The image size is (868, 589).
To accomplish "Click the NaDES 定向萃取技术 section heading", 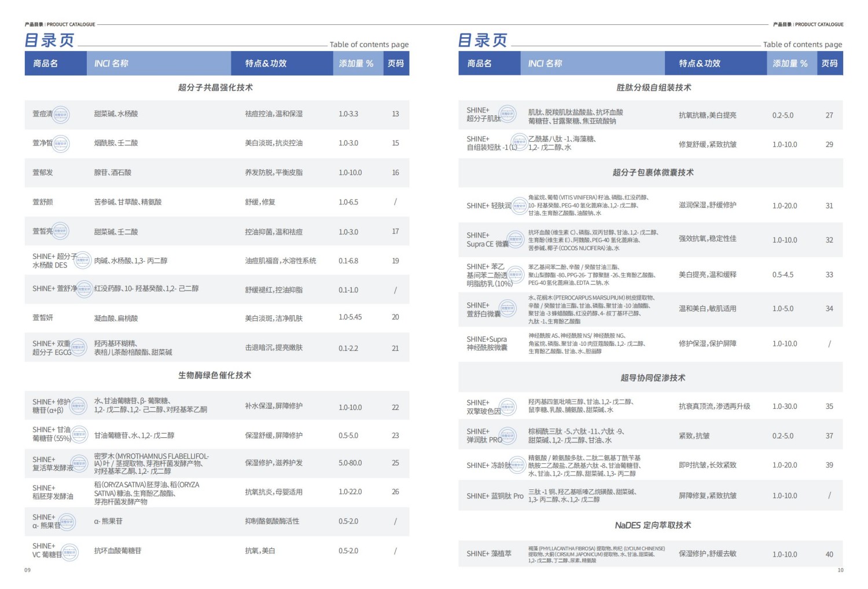I will pos(653,525).
